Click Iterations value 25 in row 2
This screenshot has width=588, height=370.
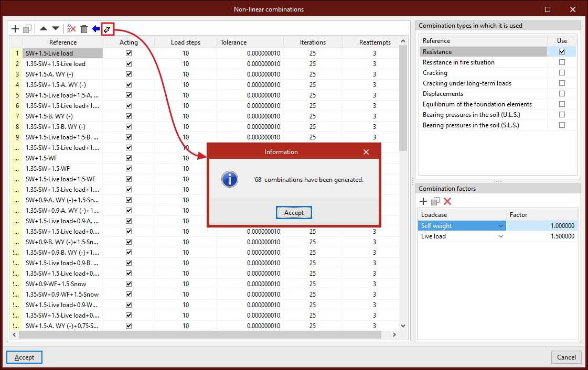click(x=313, y=63)
